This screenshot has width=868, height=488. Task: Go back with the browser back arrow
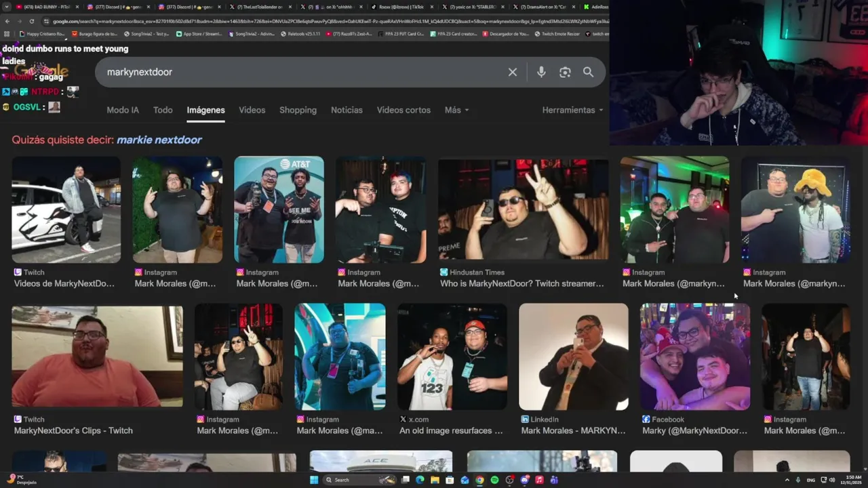tap(7, 21)
